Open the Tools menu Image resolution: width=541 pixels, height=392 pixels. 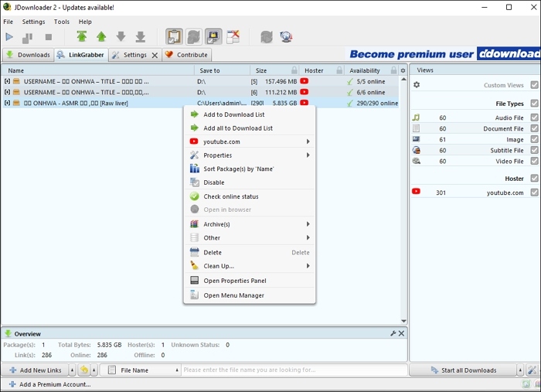(62, 22)
